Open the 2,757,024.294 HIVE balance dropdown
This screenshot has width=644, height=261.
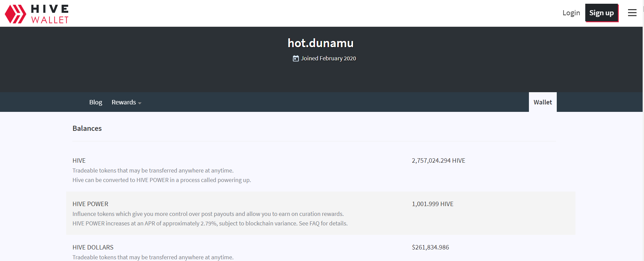tap(438, 161)
